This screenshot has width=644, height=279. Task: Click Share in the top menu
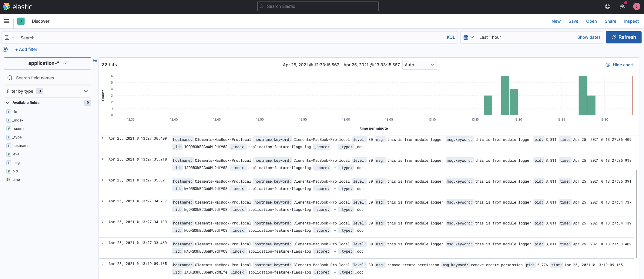(610, 21)
